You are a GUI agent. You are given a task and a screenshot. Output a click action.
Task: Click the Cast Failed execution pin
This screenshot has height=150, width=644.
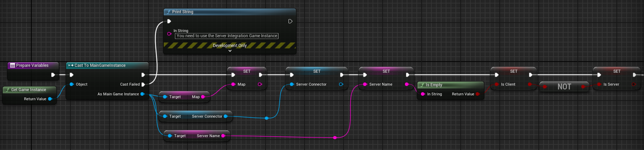coord(143,84)
